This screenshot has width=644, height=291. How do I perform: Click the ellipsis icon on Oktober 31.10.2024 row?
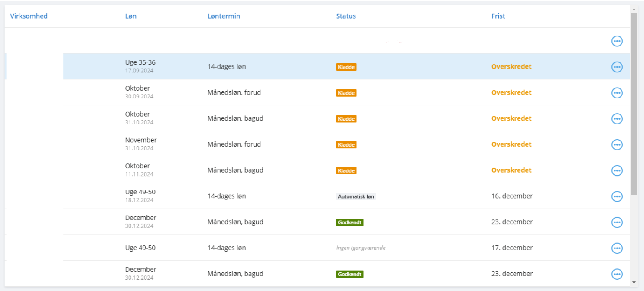(617, 118)
